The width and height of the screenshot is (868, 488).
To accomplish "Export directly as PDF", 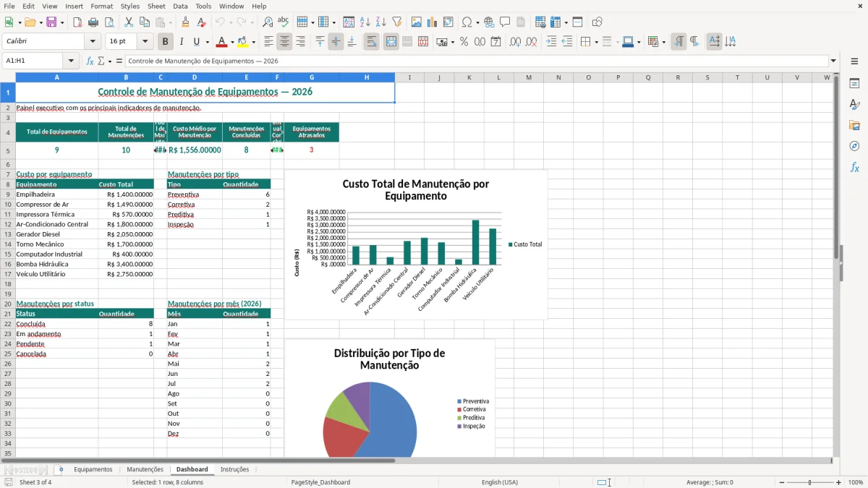I will [x=77, y=22].
